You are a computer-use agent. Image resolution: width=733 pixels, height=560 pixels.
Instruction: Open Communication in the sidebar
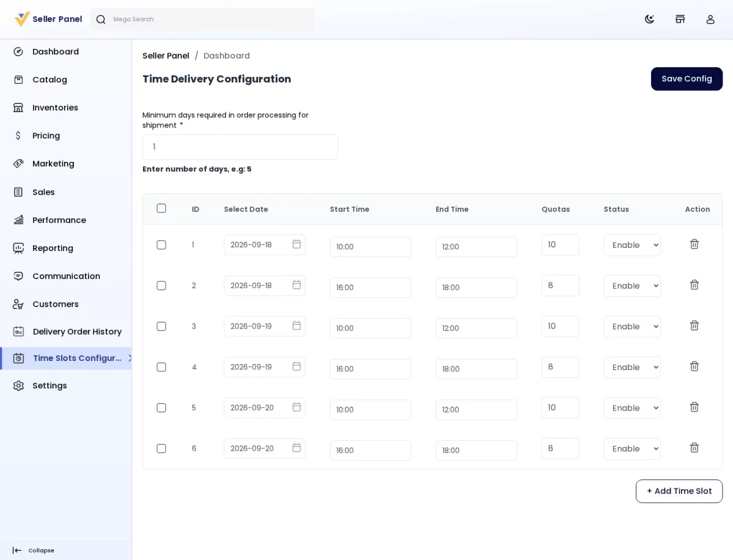click(x=66, y=276)
